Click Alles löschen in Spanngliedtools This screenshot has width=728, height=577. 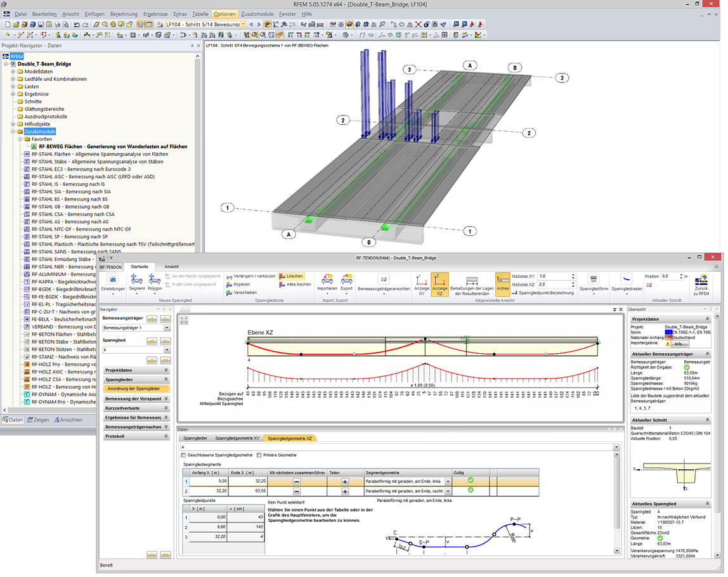pos(295,285)
